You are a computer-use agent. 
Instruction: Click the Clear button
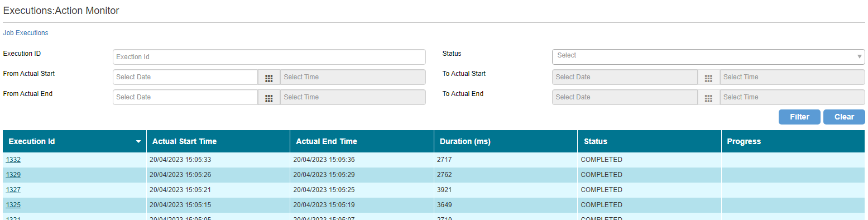tap(844, 117)
